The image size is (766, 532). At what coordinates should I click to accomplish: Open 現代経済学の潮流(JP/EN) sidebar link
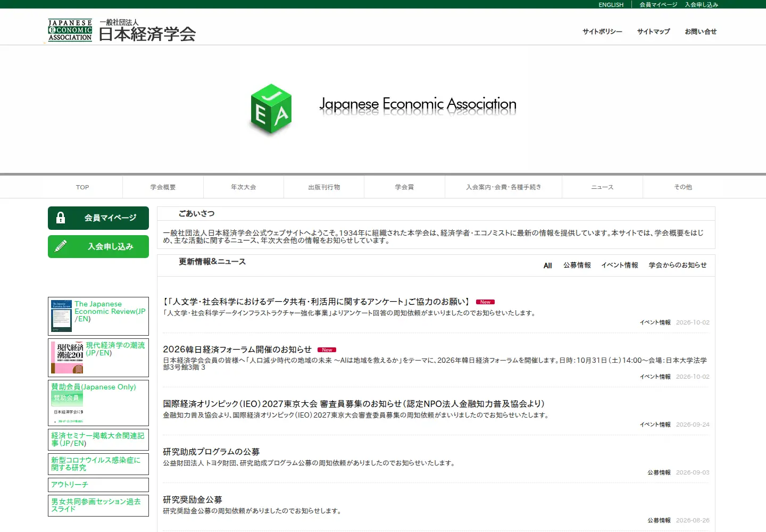(115, 349)
